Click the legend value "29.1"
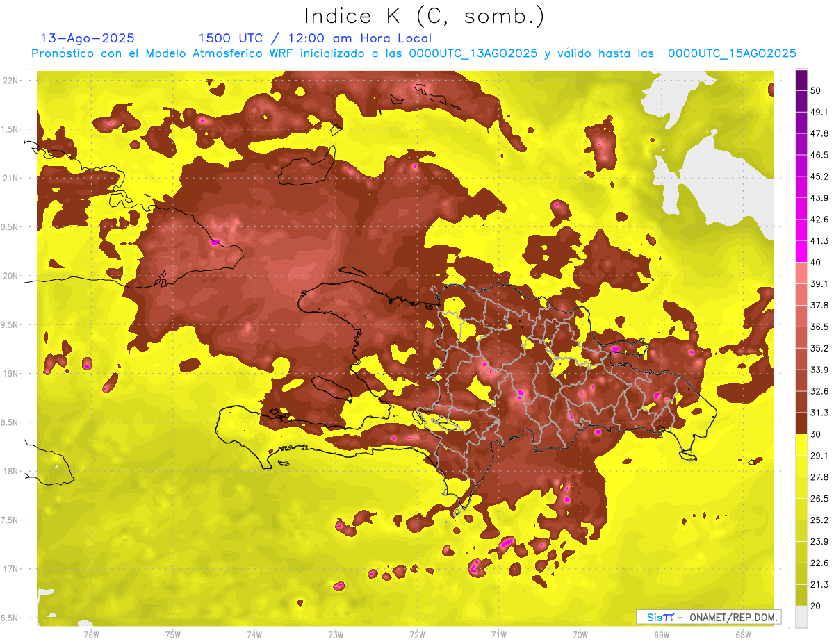 pos(819,455)
